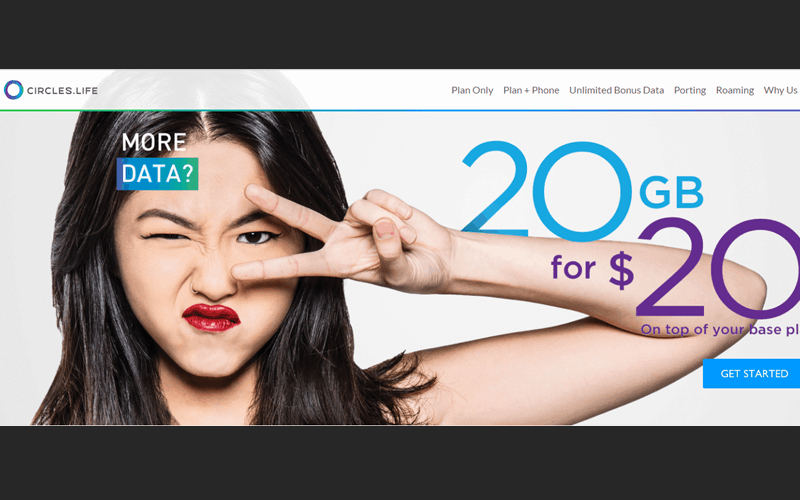The height and width of the screenshot is (500, 800).
Task: Click the black bar below the banner
Action: point(400,463)
